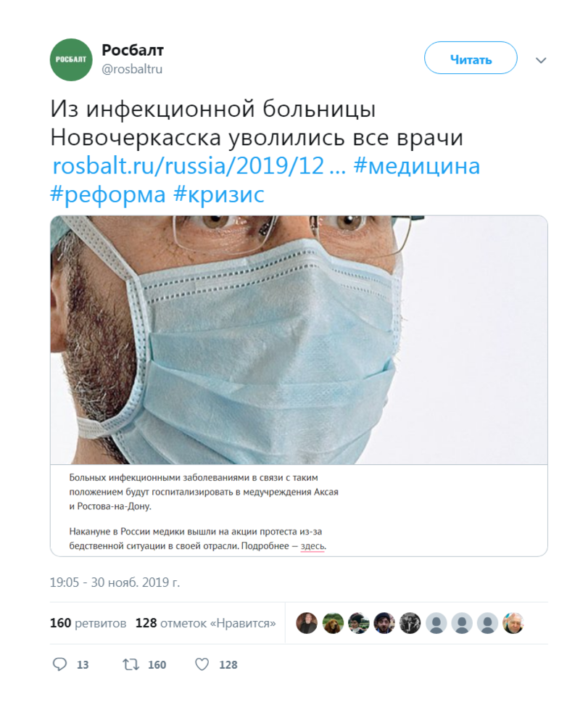Click the retweet arrows icon

click(131, 664)
